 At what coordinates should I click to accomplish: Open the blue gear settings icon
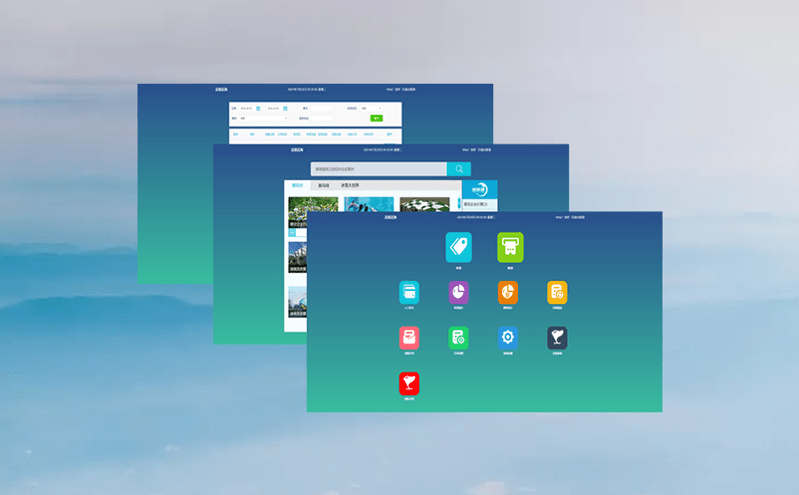pos(508,338)
